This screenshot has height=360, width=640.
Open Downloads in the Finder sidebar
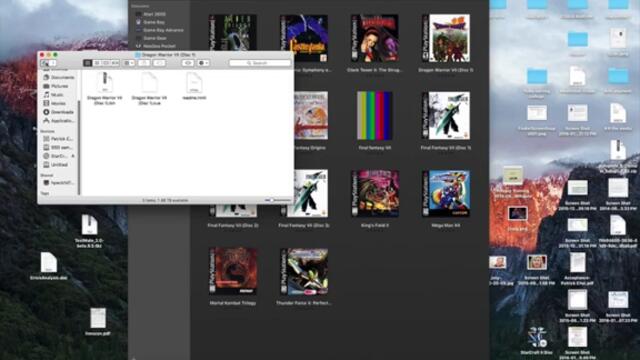coord(59,112)
